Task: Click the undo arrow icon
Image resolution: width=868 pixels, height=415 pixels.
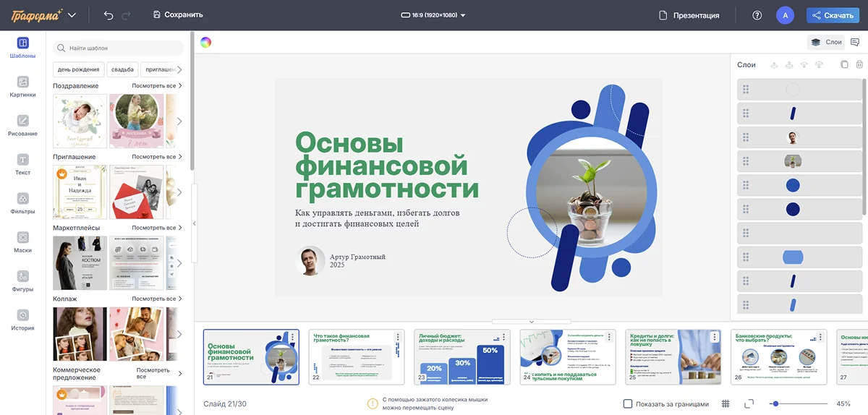Action: coord(109,15)
